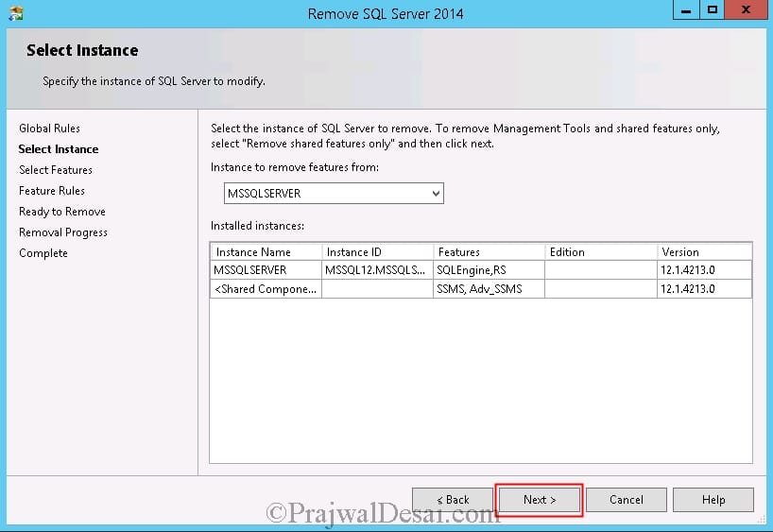Close the Remove SQL Server 2014 window
This screenshot has height=532, width=773.
pos(746,9)
